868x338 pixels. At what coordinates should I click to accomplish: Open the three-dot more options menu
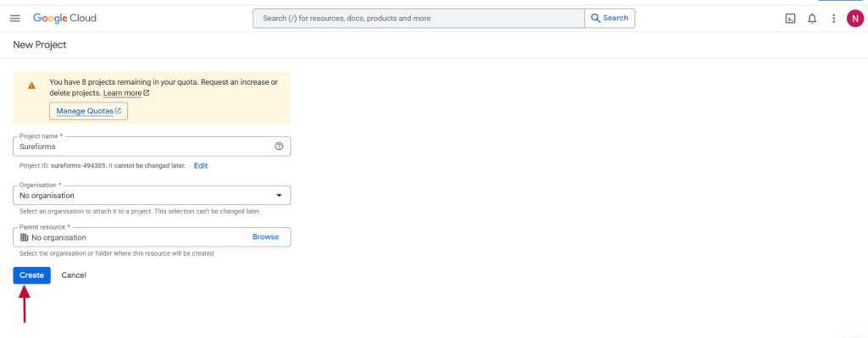(834, 19)
